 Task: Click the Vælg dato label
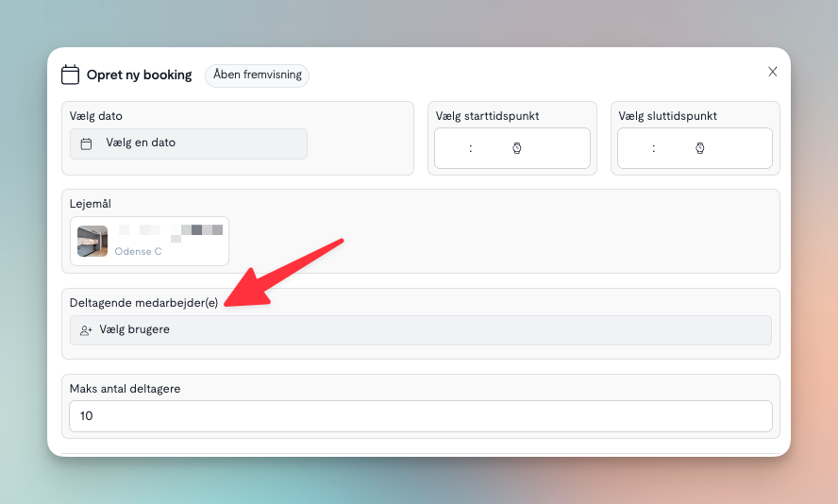[x=95, y=116]
